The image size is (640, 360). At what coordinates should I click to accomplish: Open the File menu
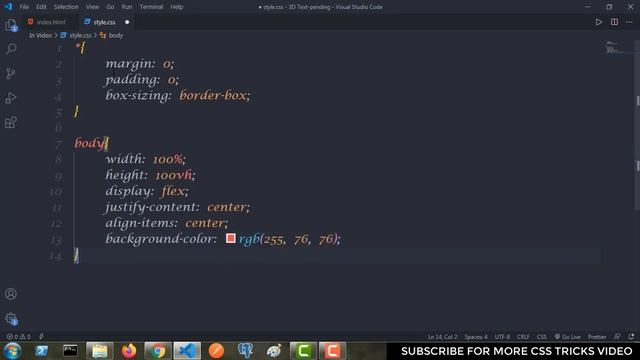click(x=24, y=7)
